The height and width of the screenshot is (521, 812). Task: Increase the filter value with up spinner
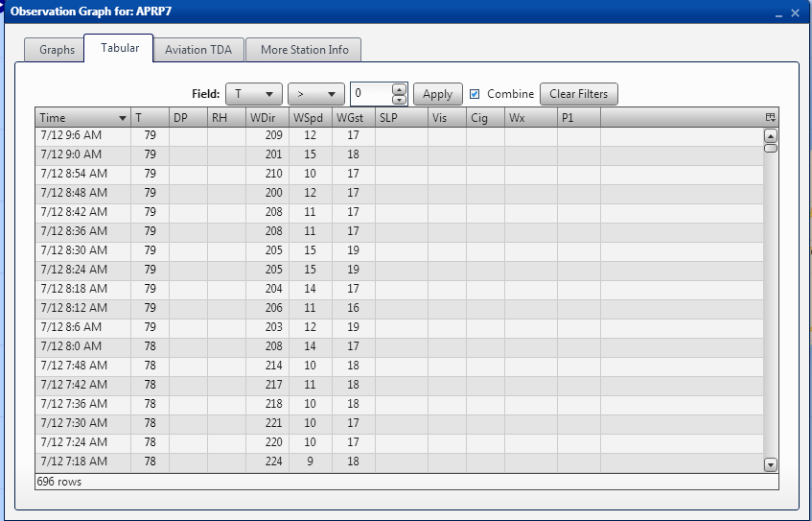(400, 88)
